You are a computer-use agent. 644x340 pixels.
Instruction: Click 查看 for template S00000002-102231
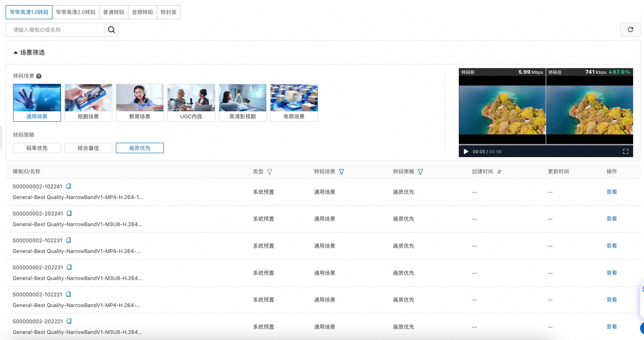611,246
